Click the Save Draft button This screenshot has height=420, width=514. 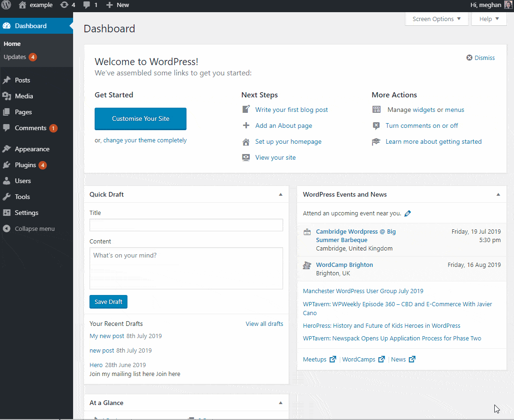coord(108,302)
